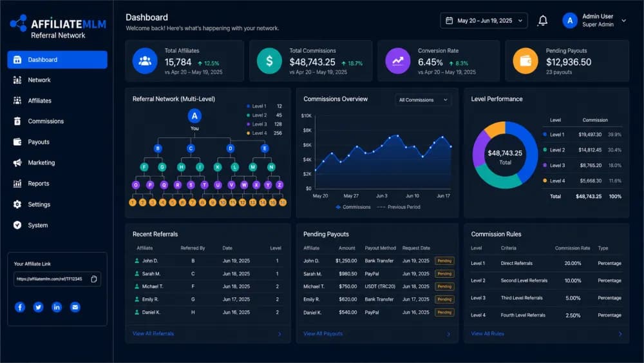The image size is (644, 363).
Task: Share via Twitter icon
Action: tap(38, 307)
